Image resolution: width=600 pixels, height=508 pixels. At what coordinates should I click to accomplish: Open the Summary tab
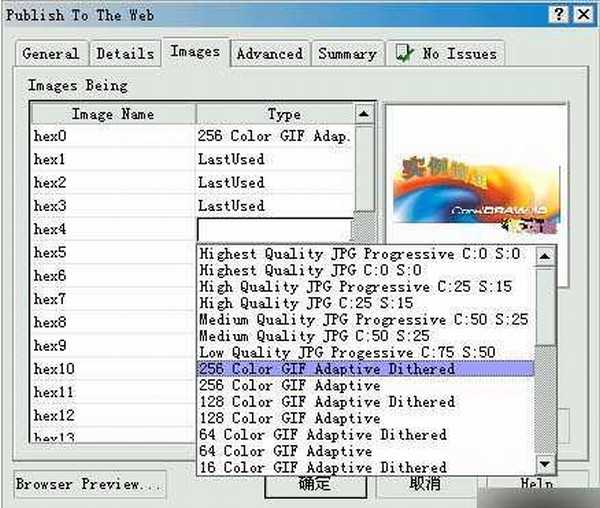click(347, 54)
